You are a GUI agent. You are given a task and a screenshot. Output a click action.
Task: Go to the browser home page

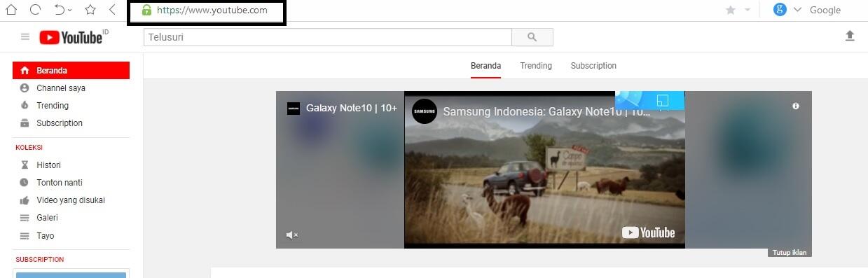click(11, 10)
